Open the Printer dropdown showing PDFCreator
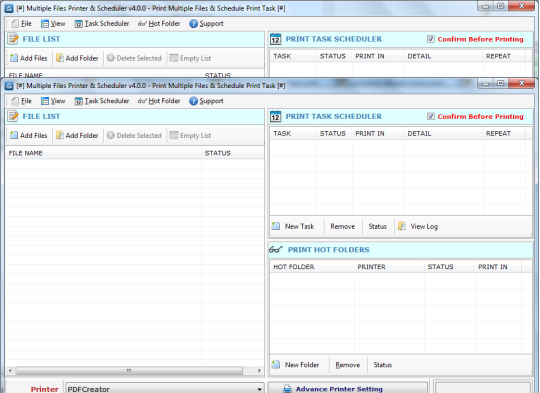 (164, 389)
